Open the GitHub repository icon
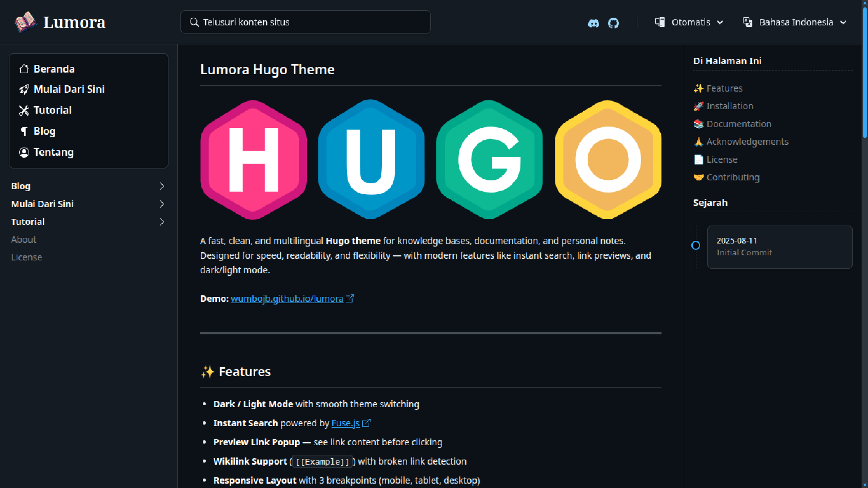 [x=613, y=23]
